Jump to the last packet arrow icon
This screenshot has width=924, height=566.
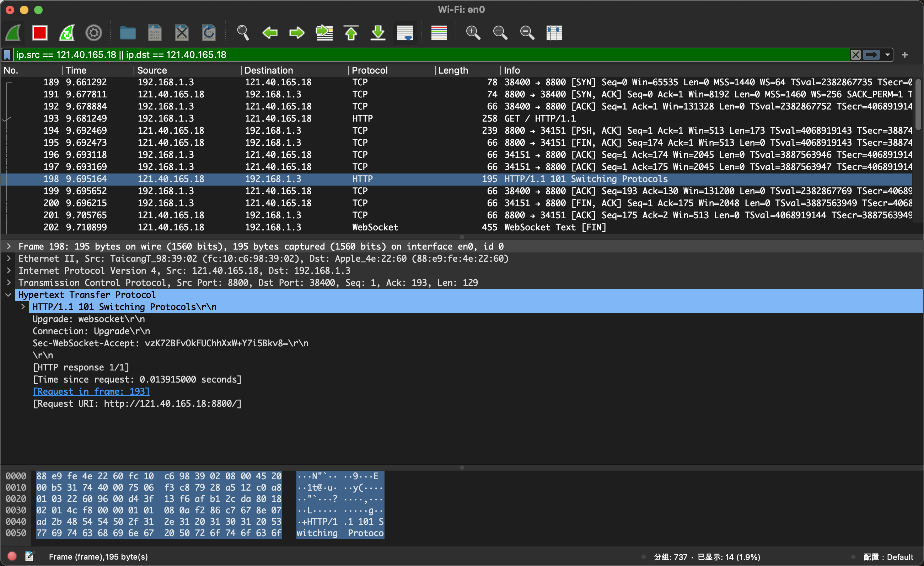pyautogui.click(x=378, y=33)
